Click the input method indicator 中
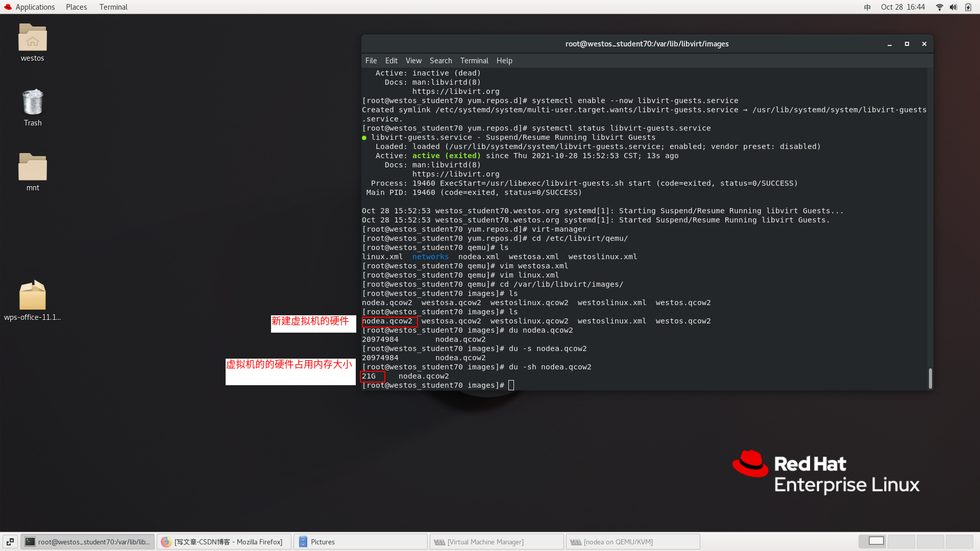 coord(867,7)
